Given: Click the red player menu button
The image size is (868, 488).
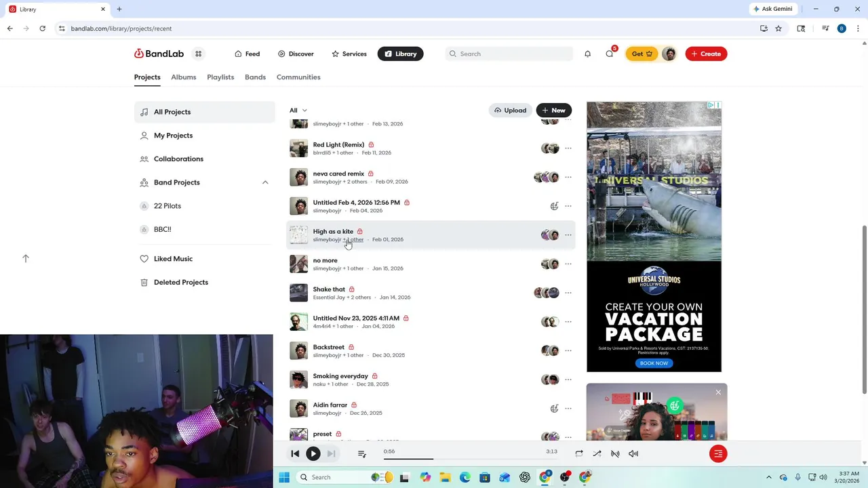Looking at the screenshot, I should (718, 453).
